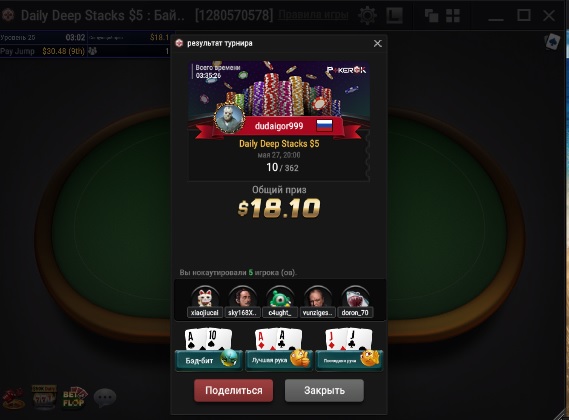This screenshot has width=569, height=420.
Task: Open the Bet Flop side game icon
Action: [75, 398]
